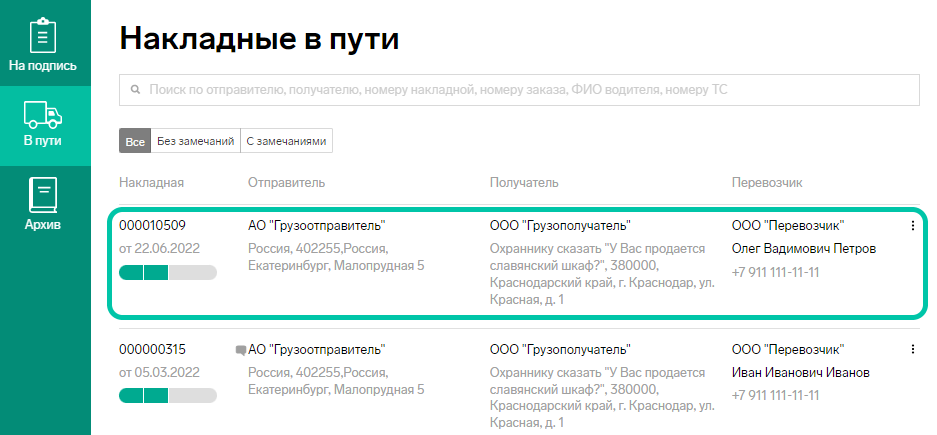Viewport: 937px width, 435px height.
Task: Open the Архив book icon
Action: tap(43, 195)
